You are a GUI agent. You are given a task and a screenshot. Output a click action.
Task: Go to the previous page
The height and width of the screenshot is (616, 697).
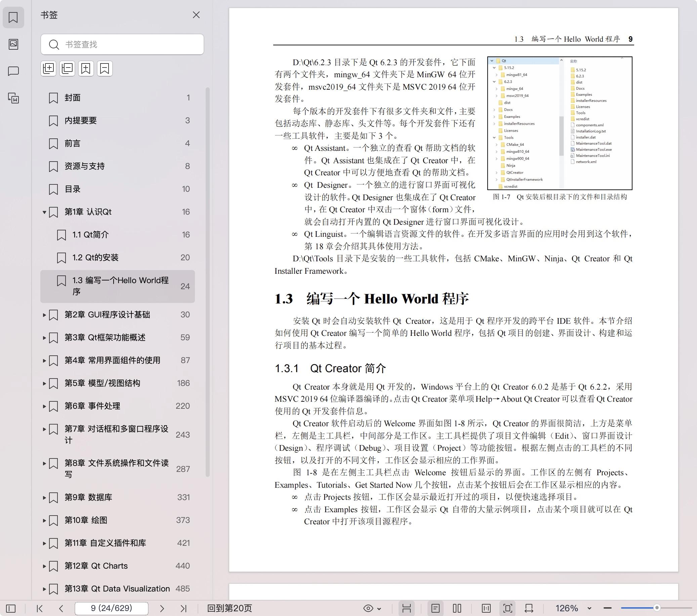[61, 609]
